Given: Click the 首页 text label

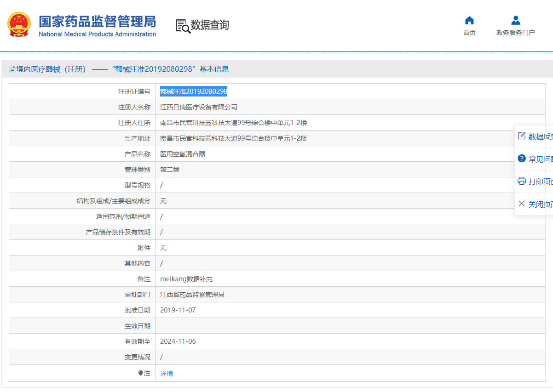Looking at the screenshot, I should pos(469,33).
